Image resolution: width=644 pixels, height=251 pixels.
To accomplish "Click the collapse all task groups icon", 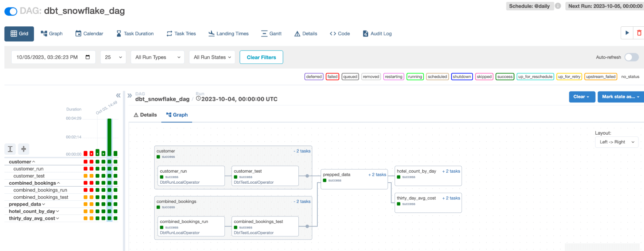I will pyautogui.click(x=24, y=149).
